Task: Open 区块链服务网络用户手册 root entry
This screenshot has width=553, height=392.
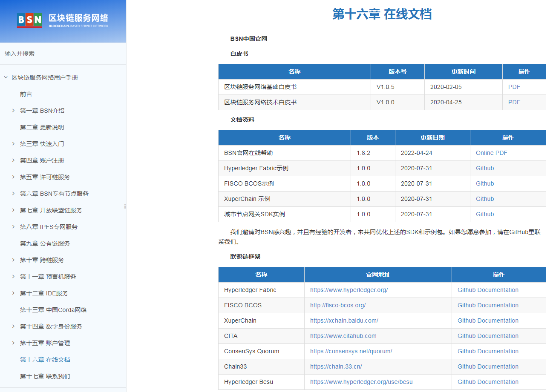Action: click(x=45, y=77)
